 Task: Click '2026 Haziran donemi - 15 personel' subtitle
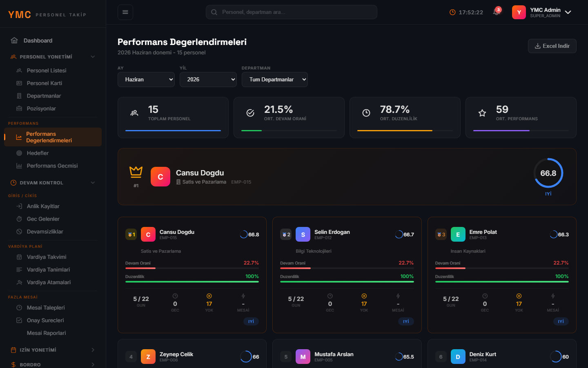click(161, 52)
